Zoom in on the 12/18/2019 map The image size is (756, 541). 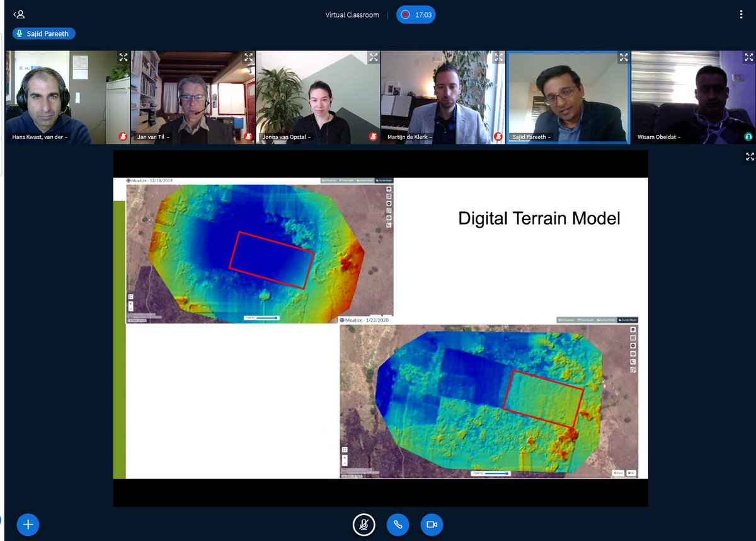pyautogui.click(x=130, y=304)
